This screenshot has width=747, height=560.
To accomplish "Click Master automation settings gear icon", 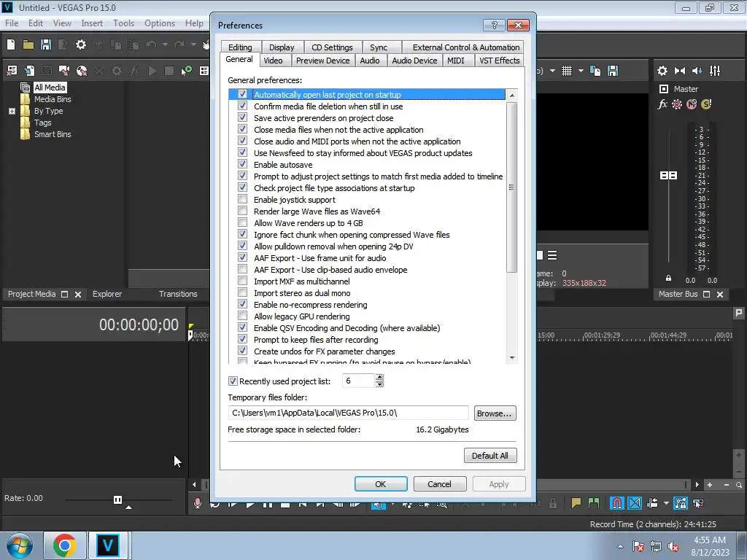I will pyautogui.click(x=677, y=104).
